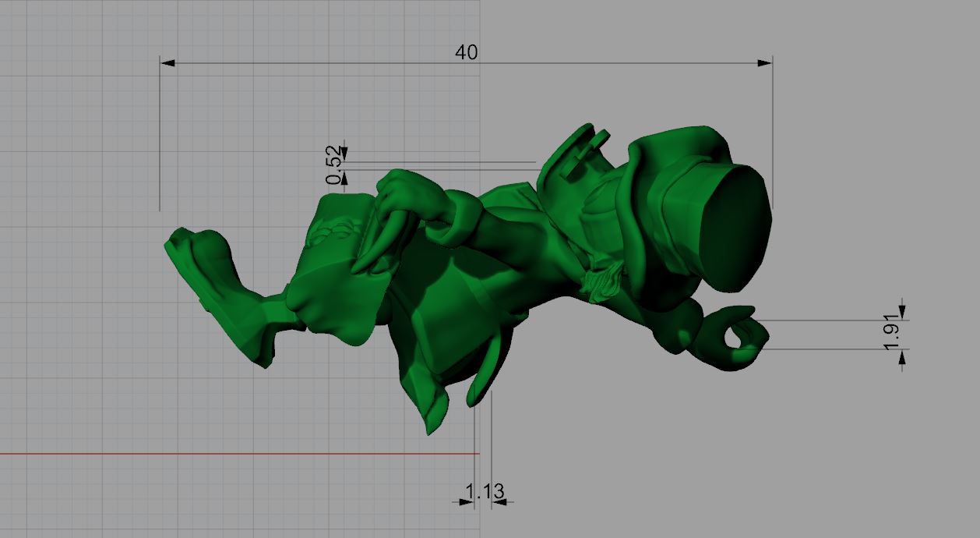980x538 pixels.
Task: Pick the red horizontal axis line
Action: pyautogui.click(x=239, y=453)
